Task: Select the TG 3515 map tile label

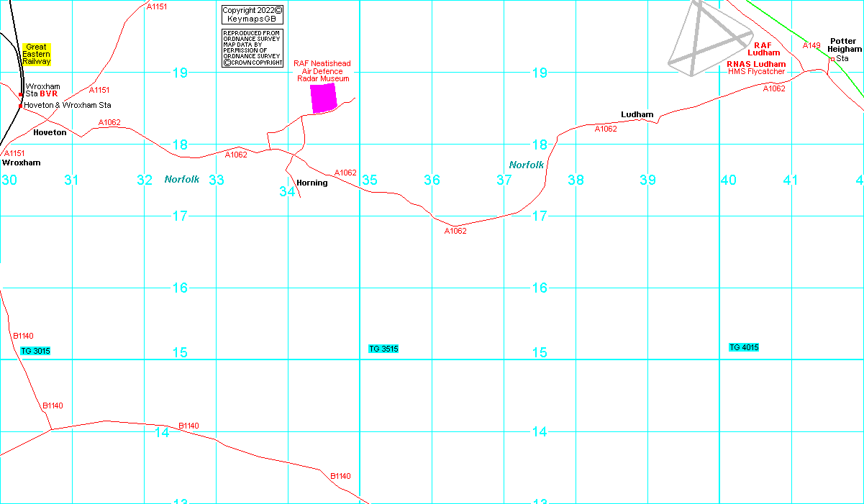Action: tap(383, 349)
